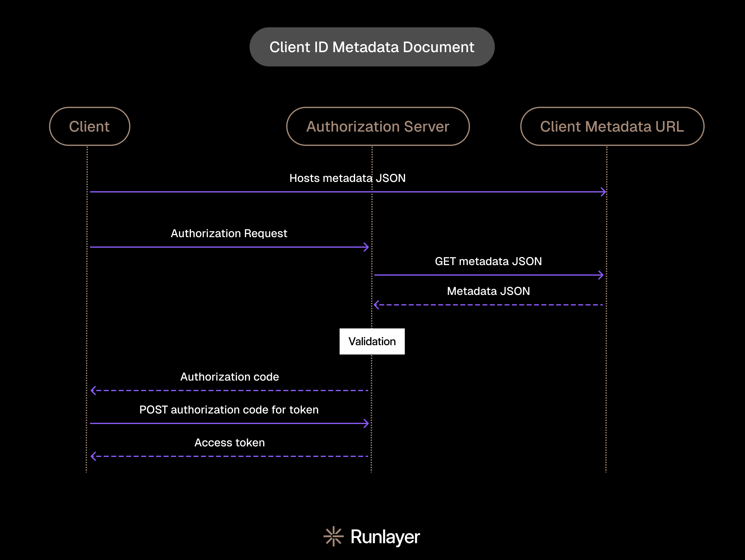Click dashed arrowhead under Authorization code

pos(94,391)
